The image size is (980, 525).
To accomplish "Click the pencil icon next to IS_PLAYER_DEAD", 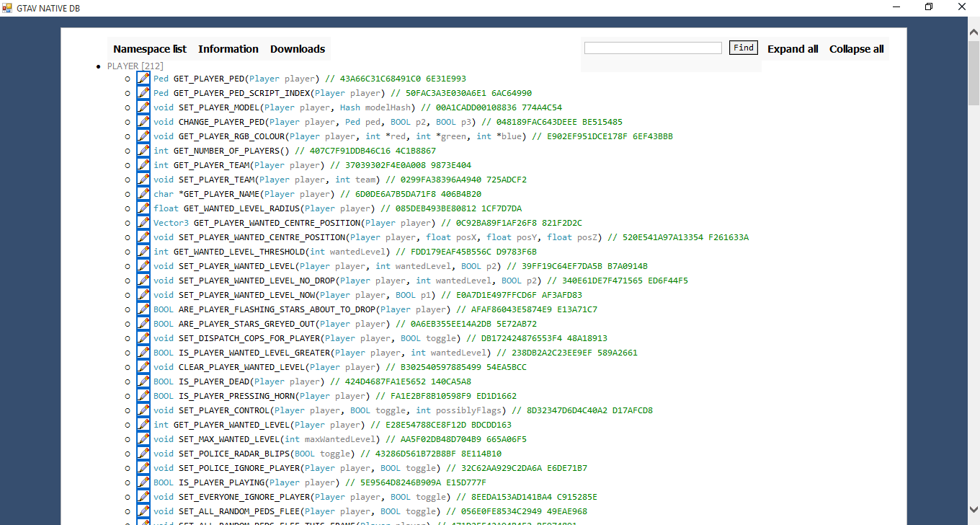I will [x=143, y=381].
